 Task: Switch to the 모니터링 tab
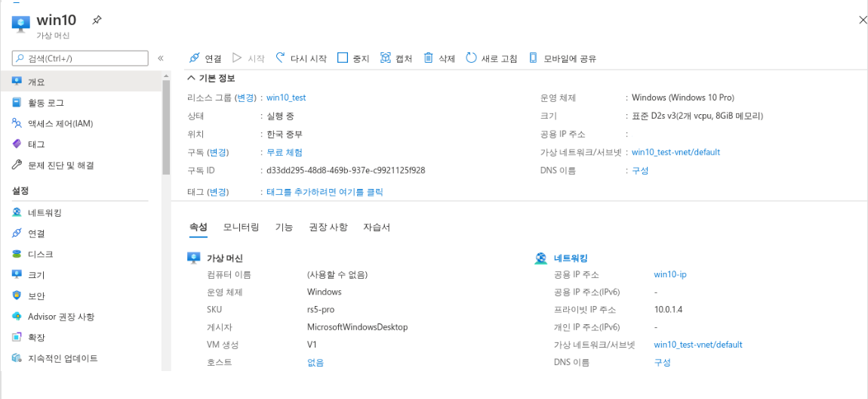[x=241, y=227]
